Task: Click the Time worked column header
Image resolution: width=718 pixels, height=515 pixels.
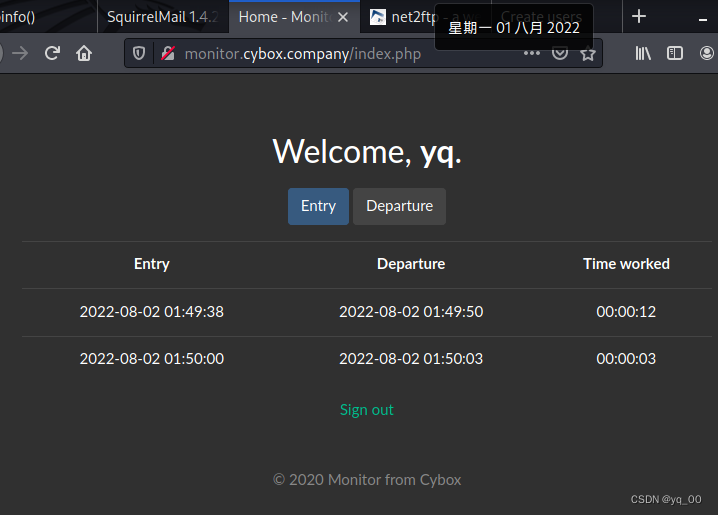Action: tap(626, 264)
